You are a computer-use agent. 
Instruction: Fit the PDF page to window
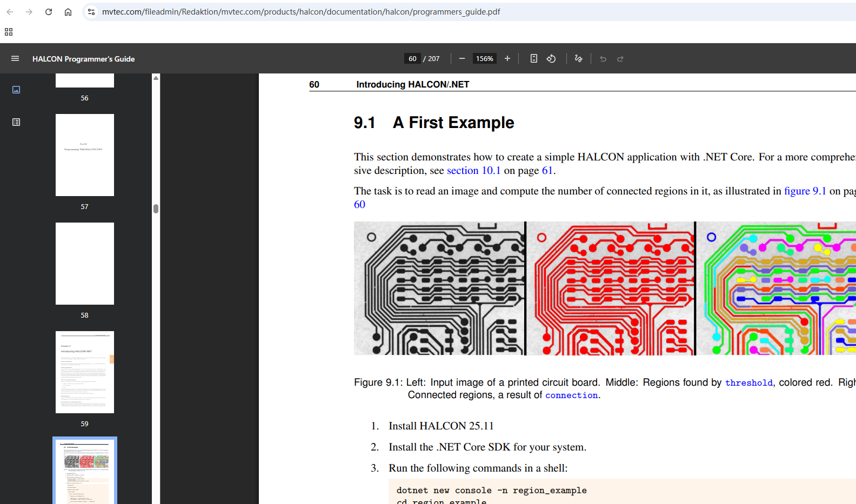534,58
